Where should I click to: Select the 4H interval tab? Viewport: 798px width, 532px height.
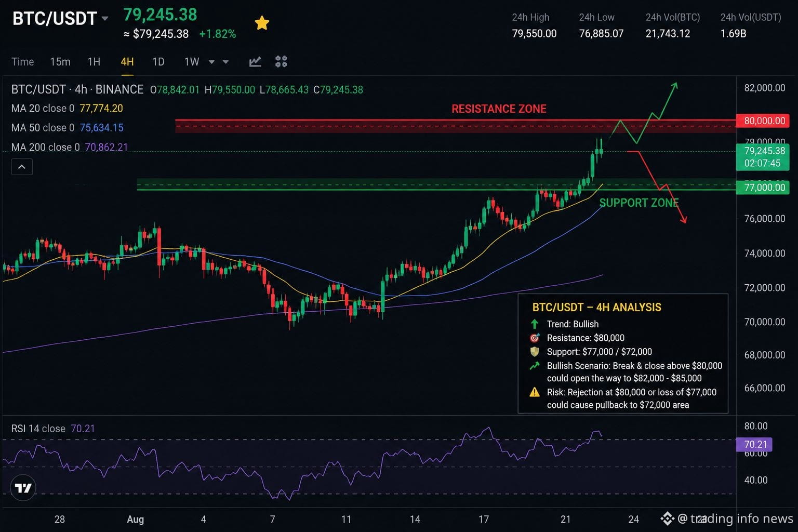pos(127,62)
